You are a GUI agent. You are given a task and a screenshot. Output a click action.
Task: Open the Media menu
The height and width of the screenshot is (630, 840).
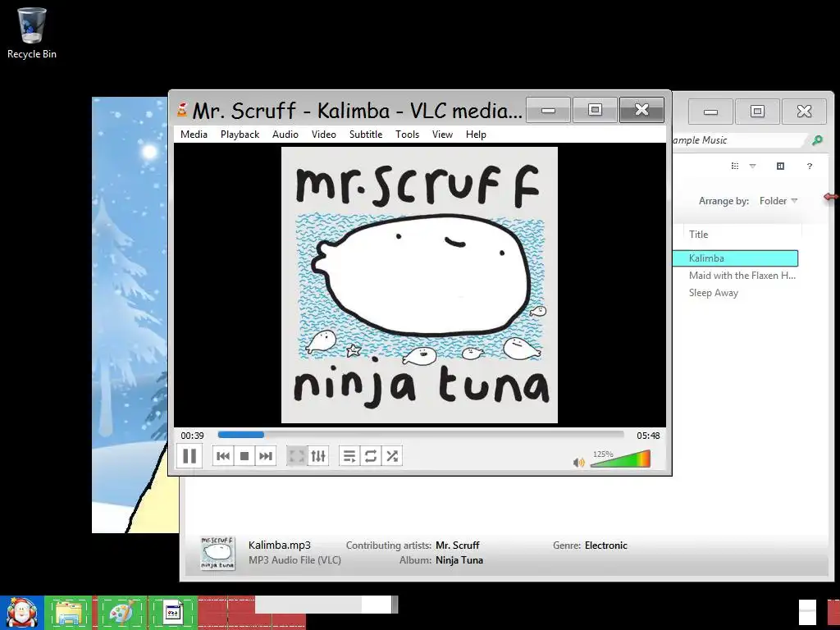(194, 135)
